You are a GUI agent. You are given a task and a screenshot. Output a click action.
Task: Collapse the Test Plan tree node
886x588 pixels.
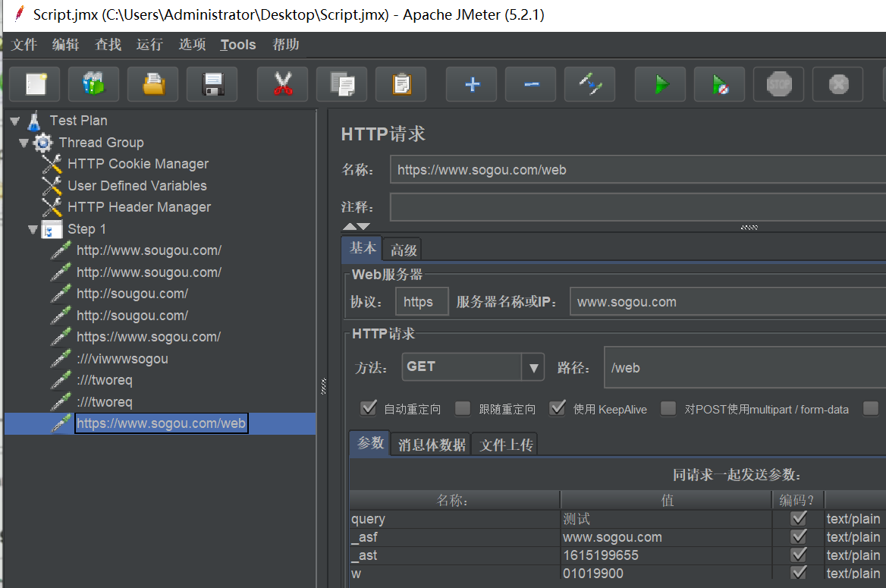click(15, 121)
